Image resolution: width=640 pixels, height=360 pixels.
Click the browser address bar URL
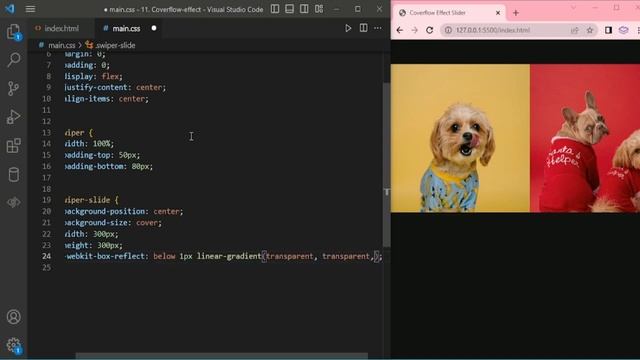tap(493, 30)
